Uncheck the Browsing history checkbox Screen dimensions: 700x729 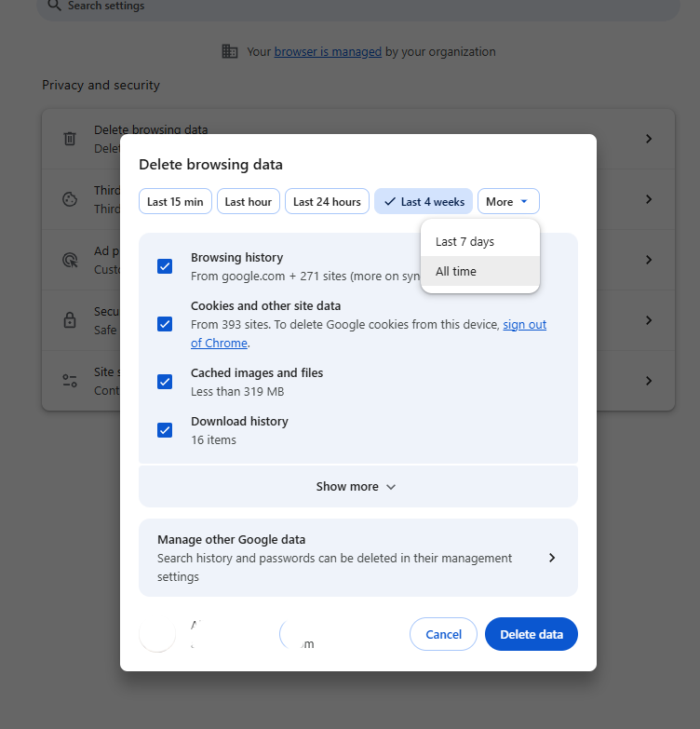(x=165, y=266)
